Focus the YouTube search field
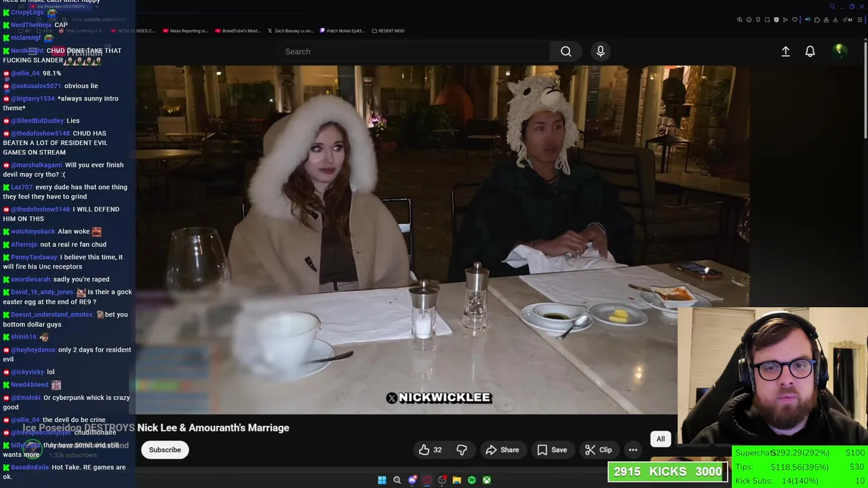 (414, 52)
